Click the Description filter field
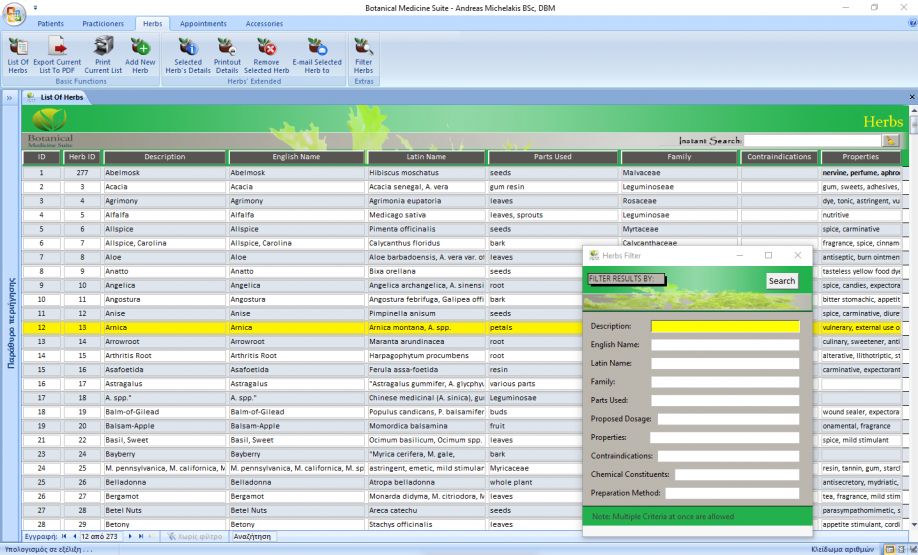The height and width of the screenshot is (555, 918). coord(725,327)
